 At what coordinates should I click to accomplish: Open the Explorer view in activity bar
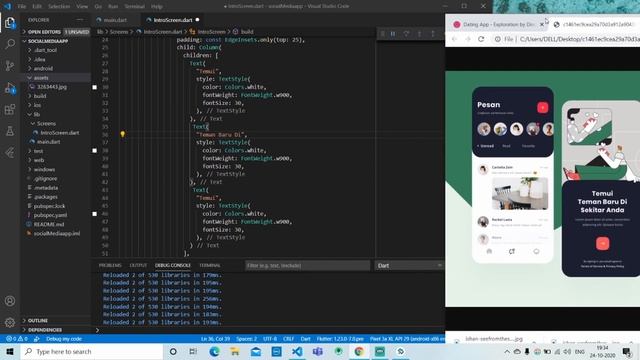click(x=10, y=22)
